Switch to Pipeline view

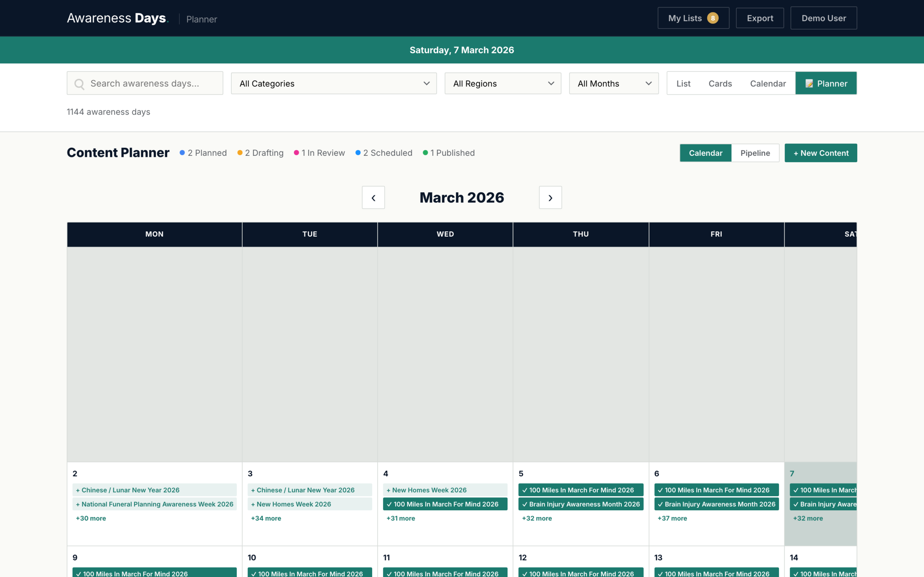755,153
